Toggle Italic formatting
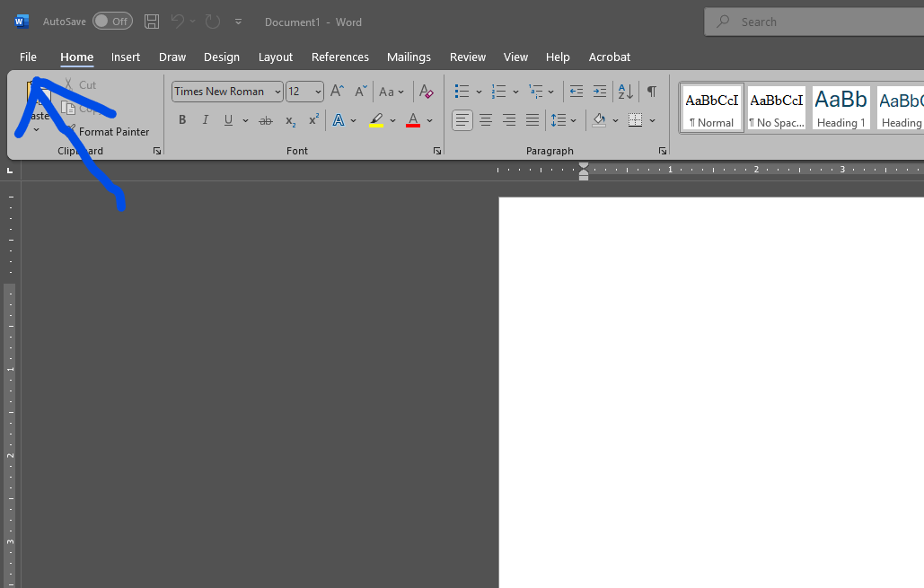924x588 pixels. pos(205,120)
